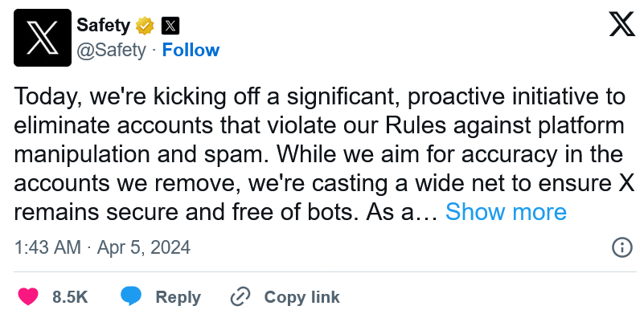
Task: Expand the post with Show more
Action: 506,212
